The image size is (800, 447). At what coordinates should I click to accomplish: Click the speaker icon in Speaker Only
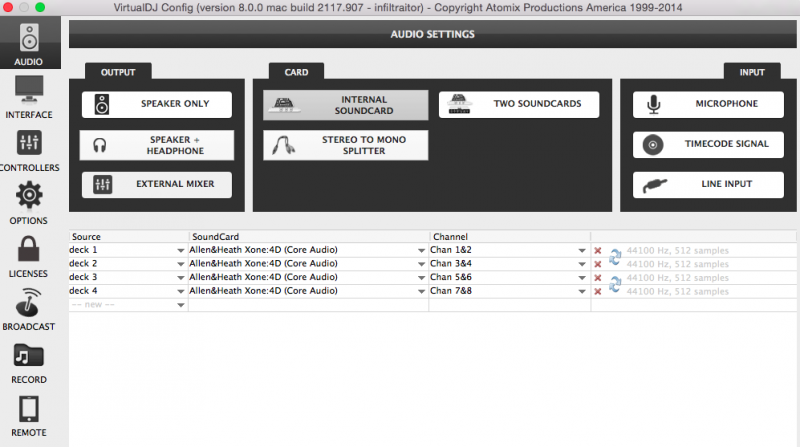[102, 104]
